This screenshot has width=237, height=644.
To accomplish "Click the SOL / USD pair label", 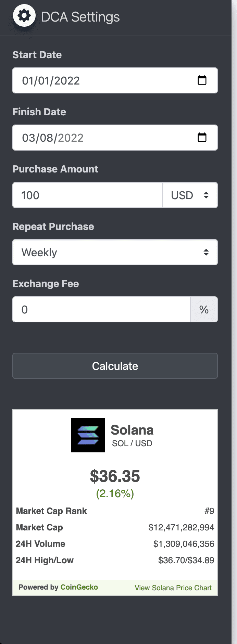I will pyautogui.click(x=132, y=443).
